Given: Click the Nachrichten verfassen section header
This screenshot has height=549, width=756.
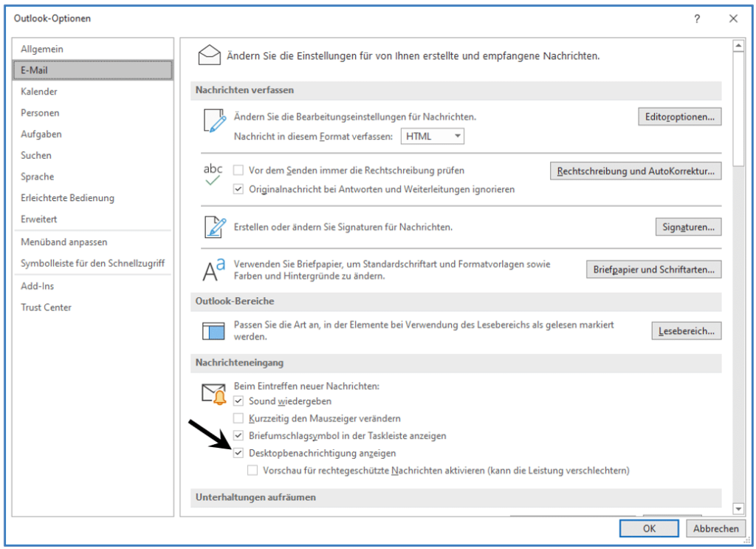Looking at the screenshot, I should (x=456, y=90).
